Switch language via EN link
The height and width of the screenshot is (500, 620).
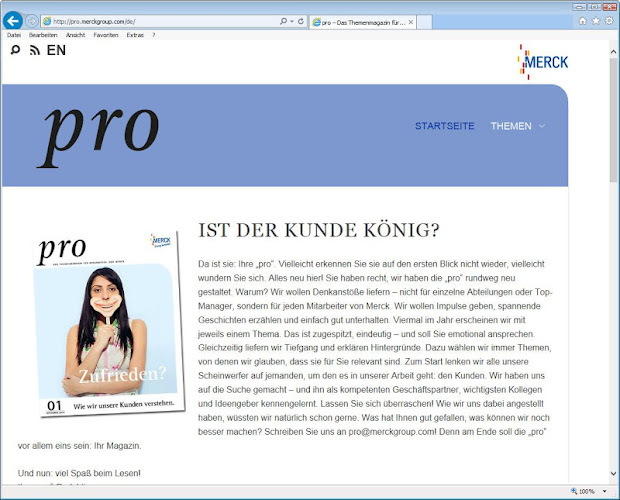point(56,50)
